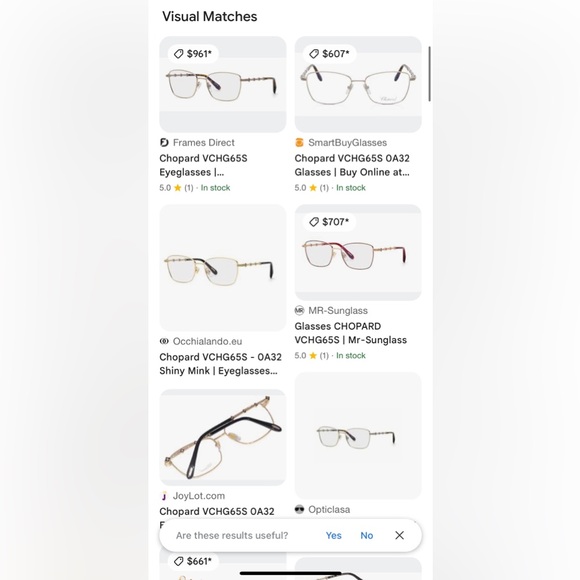
Task: Answer Yes to results useful prompt
Action: point(333,535)
